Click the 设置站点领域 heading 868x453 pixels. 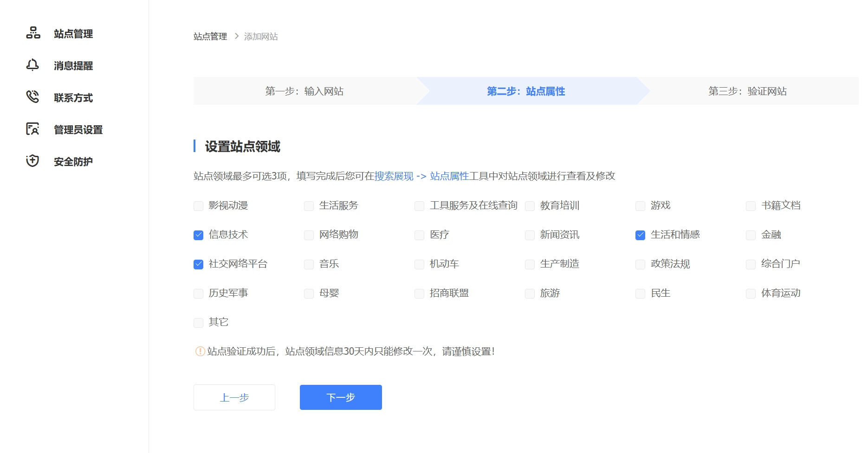pyautogui.click(x=243, y=147)
